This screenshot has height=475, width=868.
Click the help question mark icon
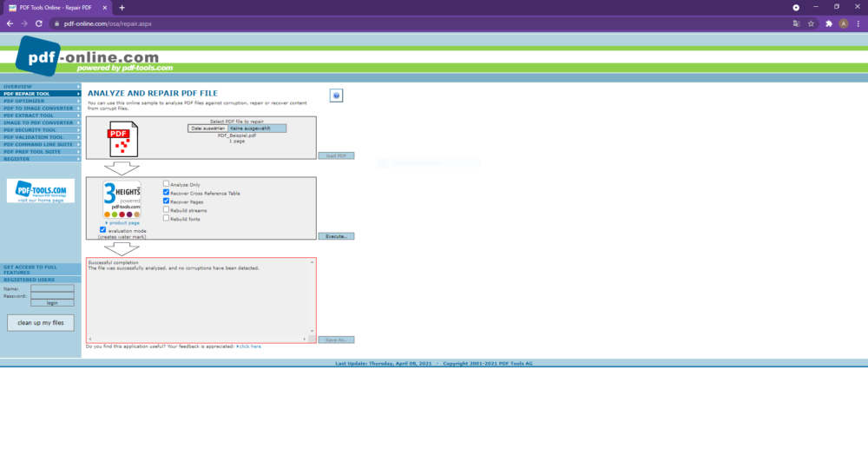coord(336,96)
